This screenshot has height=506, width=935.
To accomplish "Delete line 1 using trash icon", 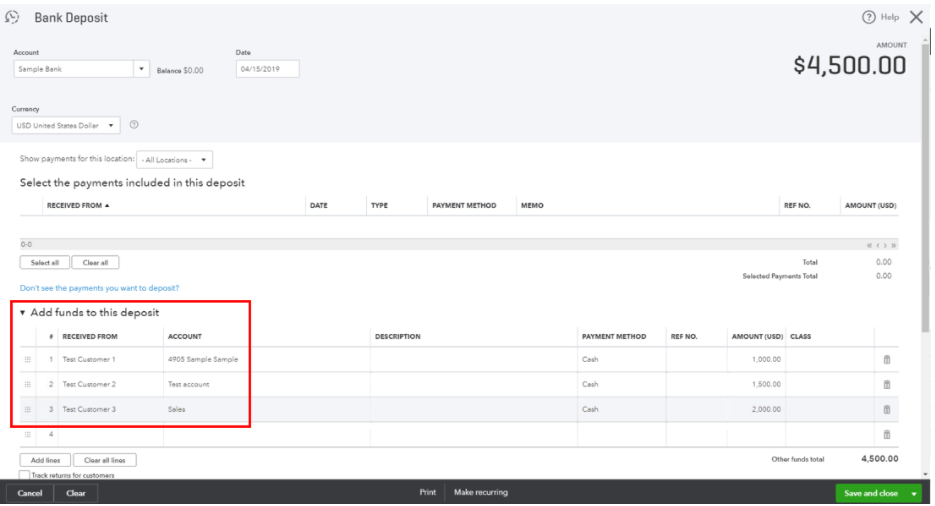I will click(x=886, y=360).
